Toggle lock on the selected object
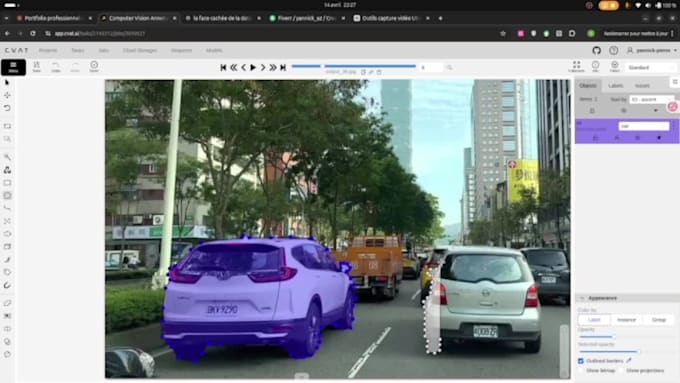The height and width of the screenshot is (383, 680). (595, 138)
